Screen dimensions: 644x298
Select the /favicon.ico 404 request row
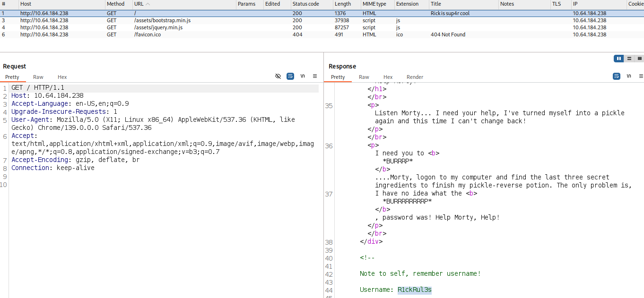point(148,34)
